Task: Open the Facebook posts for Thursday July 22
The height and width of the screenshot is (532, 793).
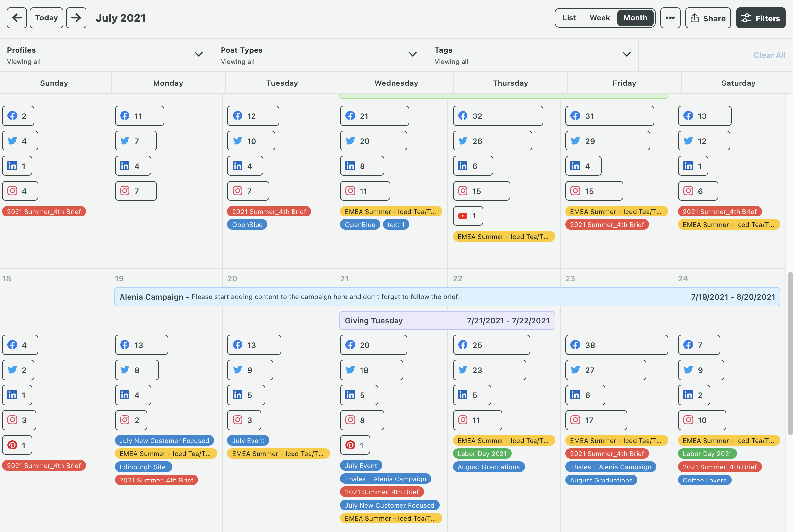Action: [491, 345]
